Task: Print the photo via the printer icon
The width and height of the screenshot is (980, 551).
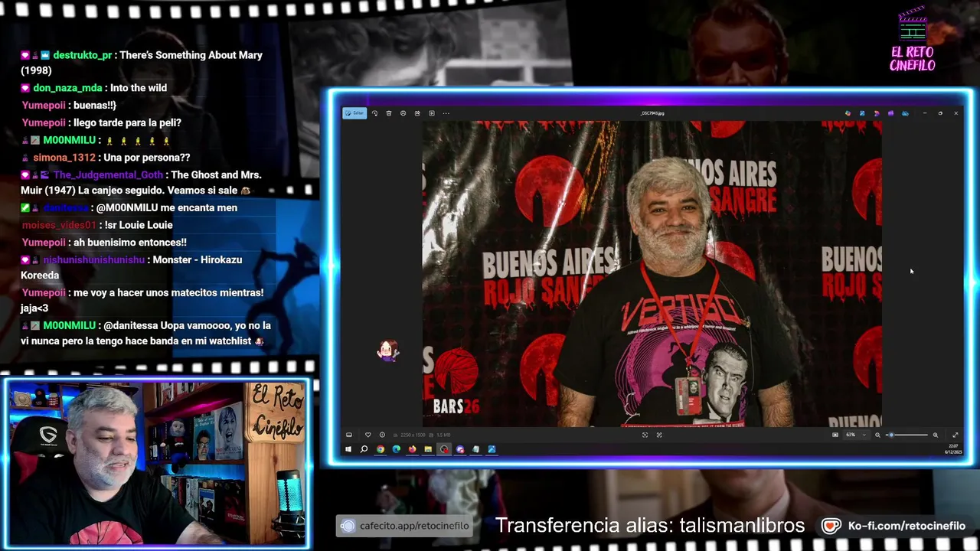Action: coord(403,113)
